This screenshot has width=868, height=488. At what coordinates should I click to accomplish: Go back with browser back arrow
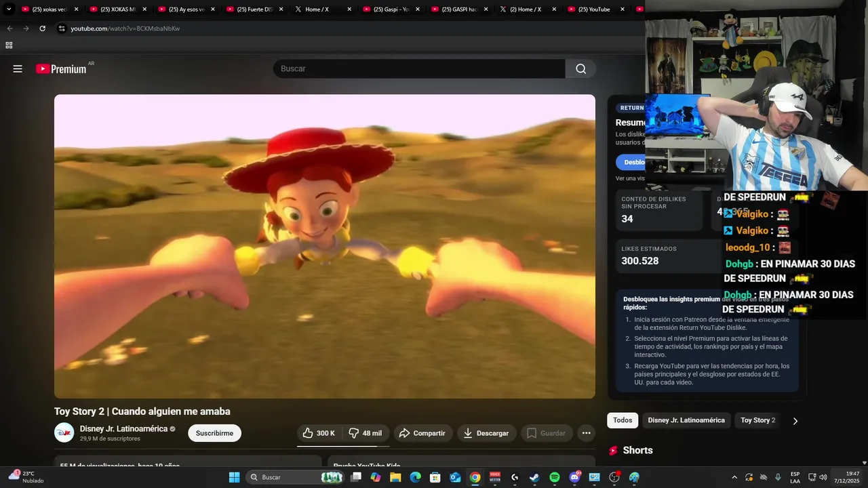(9, 28)
